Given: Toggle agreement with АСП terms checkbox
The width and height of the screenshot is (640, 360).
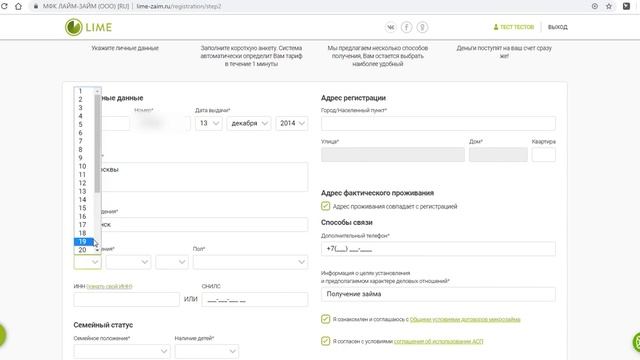Looking at the screenshot, I should pos(325,341).
